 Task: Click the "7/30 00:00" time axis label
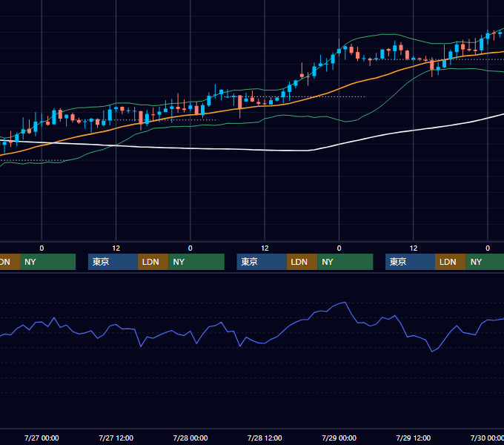pyautogui.click(x=487, y=438)
